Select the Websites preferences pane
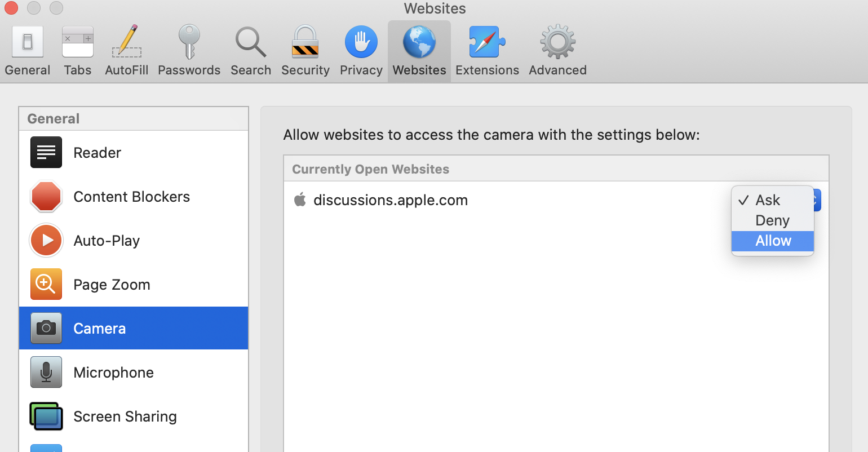 tap(419, 52)
